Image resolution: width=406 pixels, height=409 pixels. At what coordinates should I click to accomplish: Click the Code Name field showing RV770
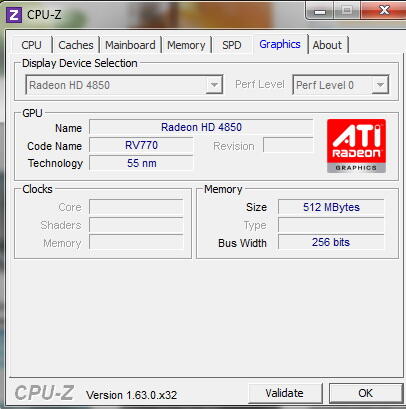tap(141, 145)
